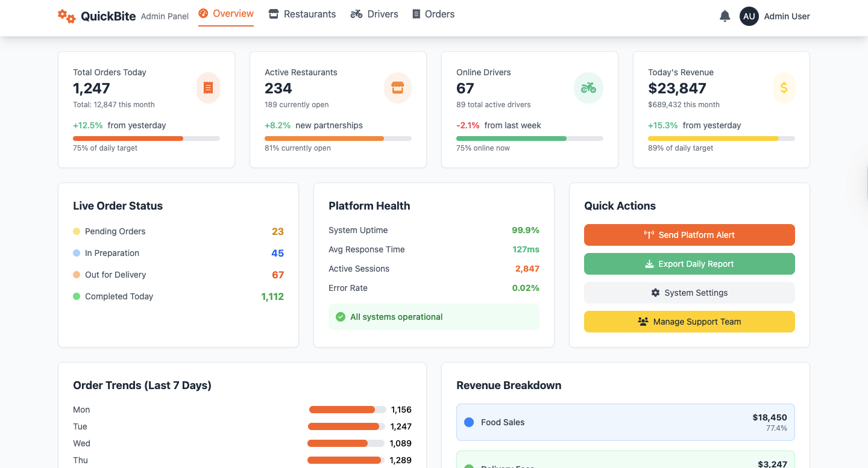This screenshot has height=468, width=868.
Task: Click the receipt icon in Total Orders card
Action: pyautogui.click(x=209, y=88)
